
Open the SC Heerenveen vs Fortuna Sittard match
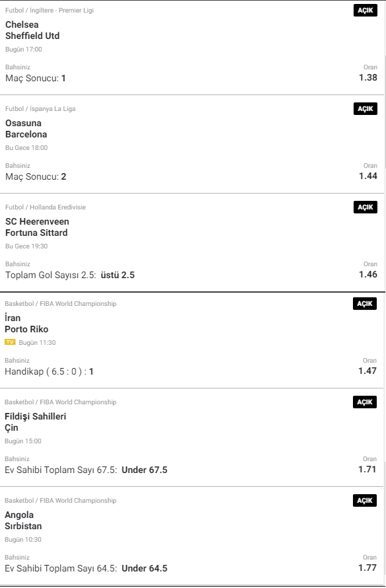tap(37, 227)
